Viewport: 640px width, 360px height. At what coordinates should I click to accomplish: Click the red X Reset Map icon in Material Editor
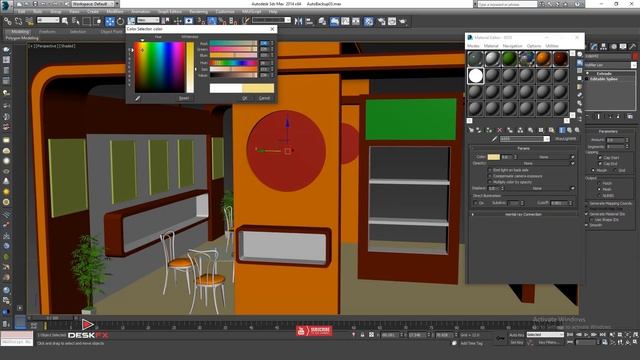[x=500, y=130]
